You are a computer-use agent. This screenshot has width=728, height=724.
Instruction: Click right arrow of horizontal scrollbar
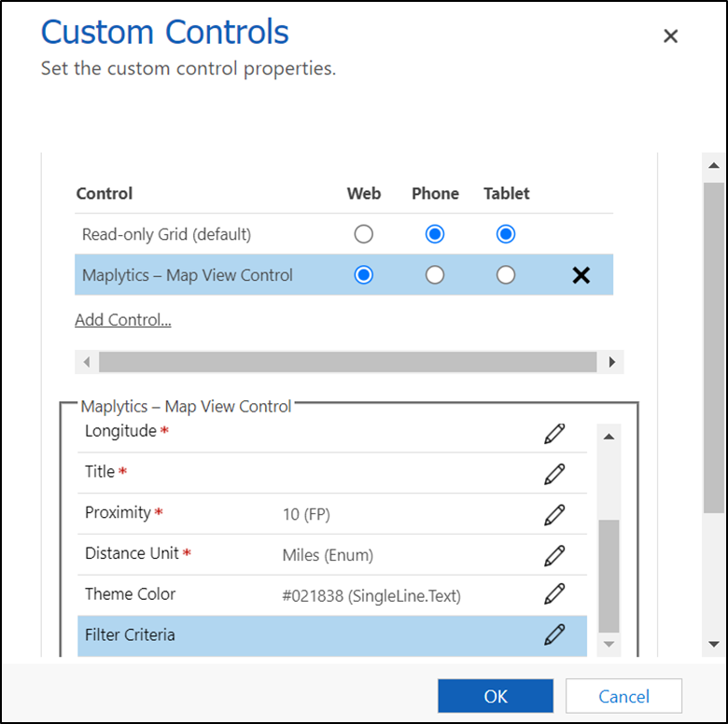click(x=612, y=362)
